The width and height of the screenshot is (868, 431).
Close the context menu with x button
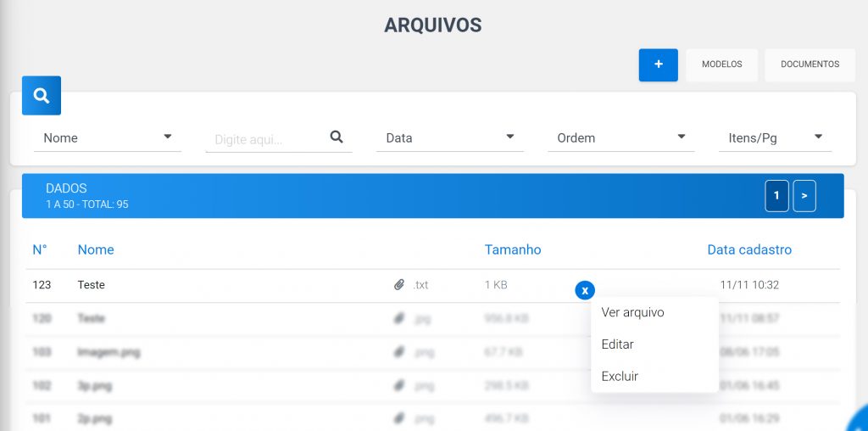[x=585, y=290]
